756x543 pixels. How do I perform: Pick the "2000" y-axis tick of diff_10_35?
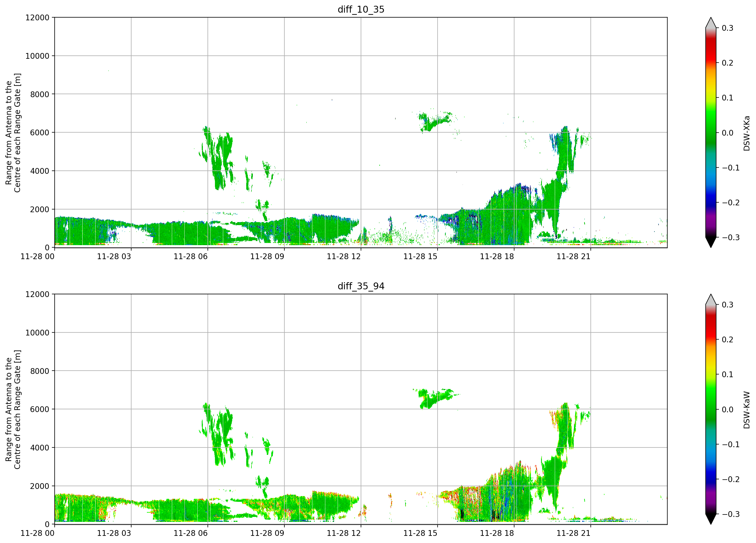[40, 209]
